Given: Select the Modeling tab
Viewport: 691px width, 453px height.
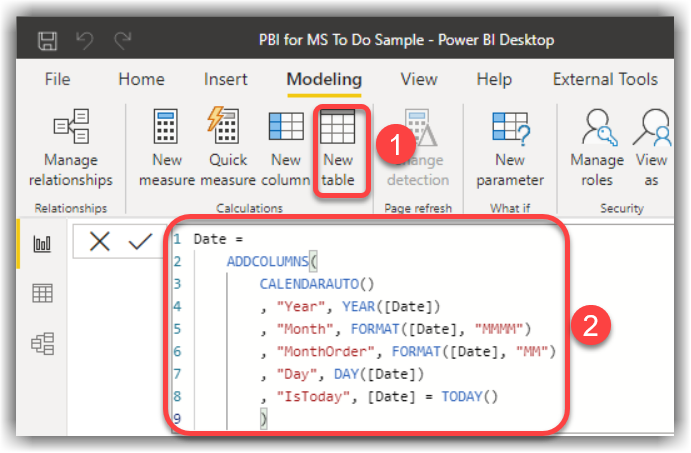Looking at the screenshot, I should point(324,80).
